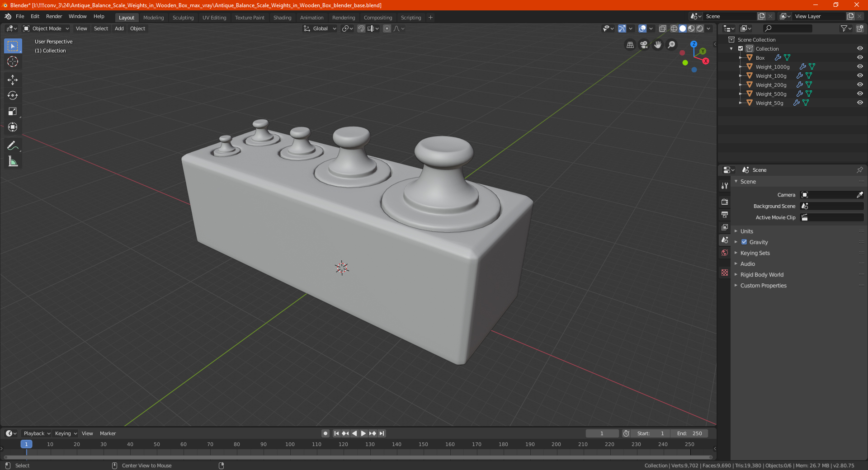Hide Weight_500g with its eye icon

(860, 94)
